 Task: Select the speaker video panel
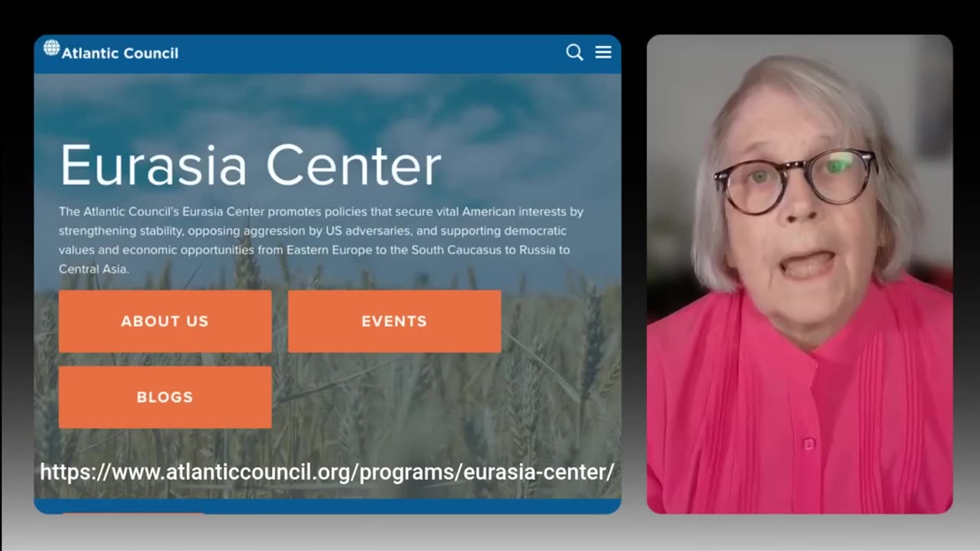[799, 274]
